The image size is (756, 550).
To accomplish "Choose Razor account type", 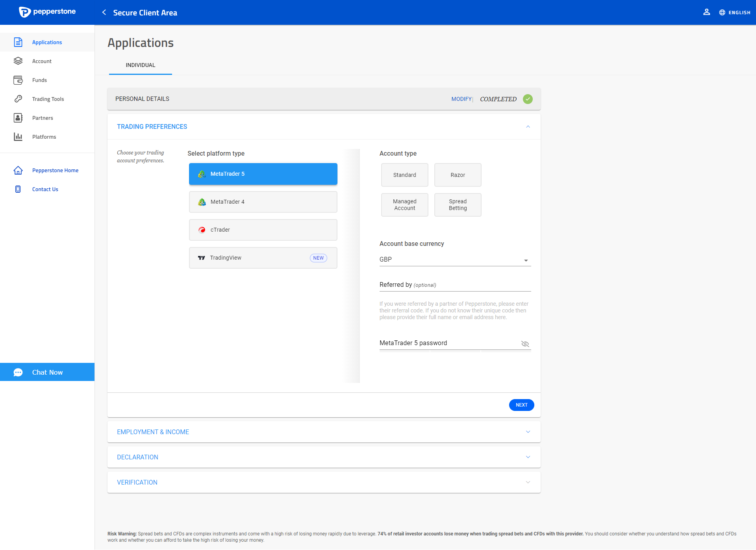I will tap(458, 175).
